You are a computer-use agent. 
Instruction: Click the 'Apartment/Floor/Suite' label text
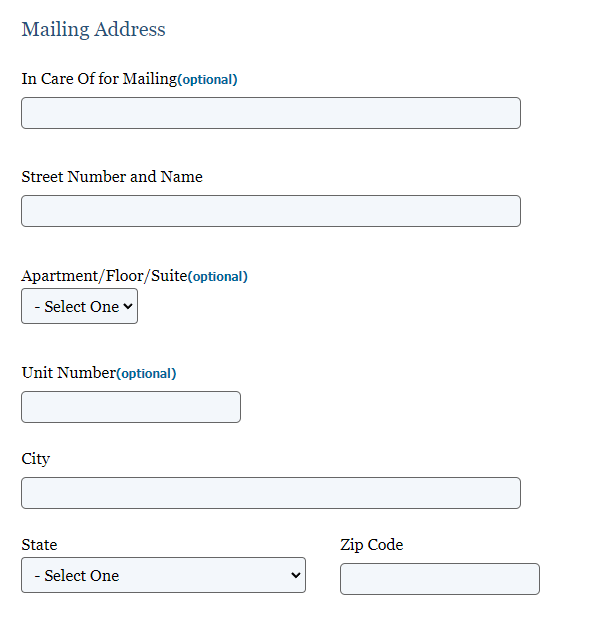[104, 275]
